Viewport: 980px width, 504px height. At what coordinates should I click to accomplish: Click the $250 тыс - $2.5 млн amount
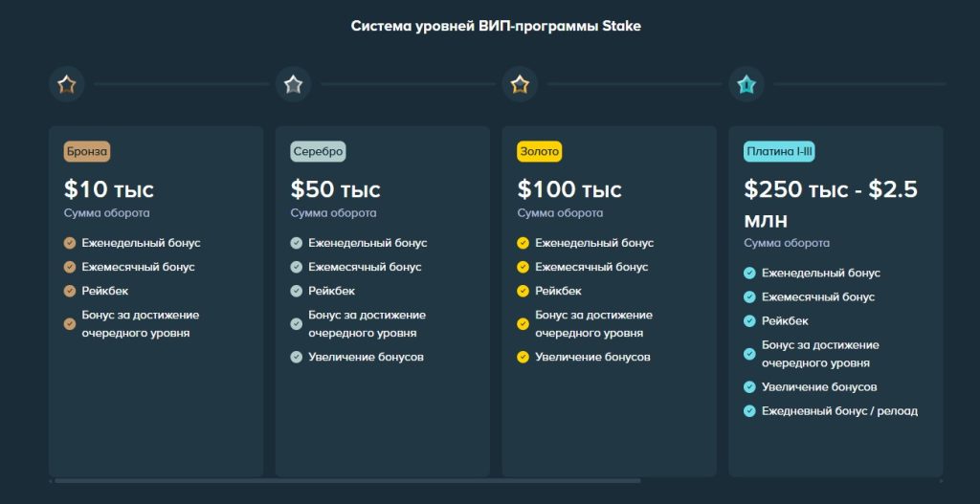coord(831,204)
